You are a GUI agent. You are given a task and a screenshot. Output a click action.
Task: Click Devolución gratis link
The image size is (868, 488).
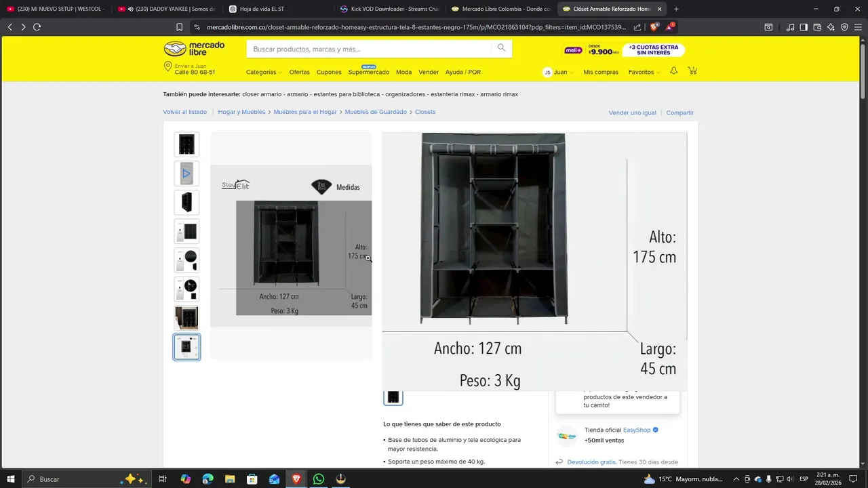591,462
